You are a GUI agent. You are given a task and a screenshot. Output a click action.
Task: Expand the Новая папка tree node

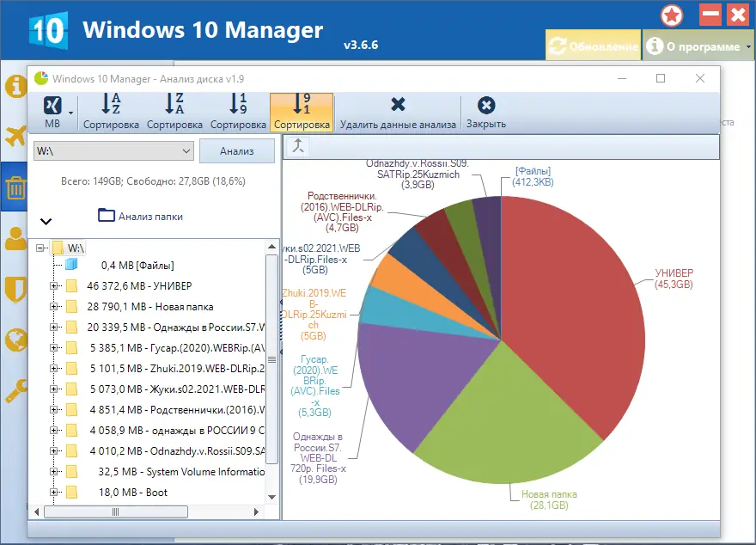coord(54,306)
